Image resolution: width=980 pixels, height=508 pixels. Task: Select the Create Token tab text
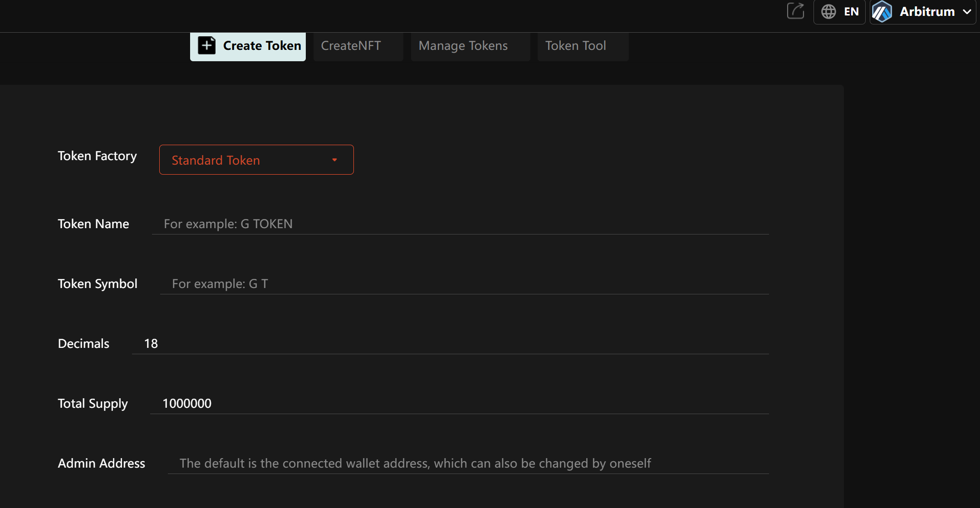(x=262, y=46)
